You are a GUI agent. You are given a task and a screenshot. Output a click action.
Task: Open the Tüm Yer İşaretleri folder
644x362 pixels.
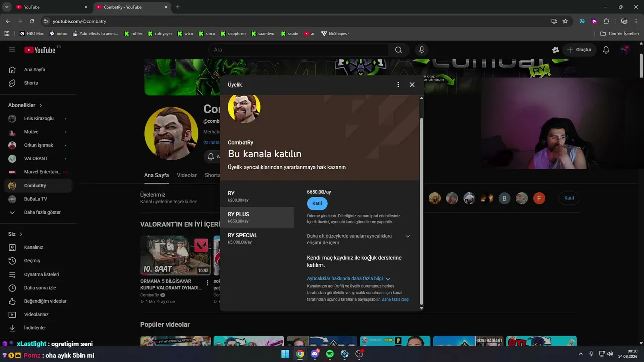tap(619, 34)
